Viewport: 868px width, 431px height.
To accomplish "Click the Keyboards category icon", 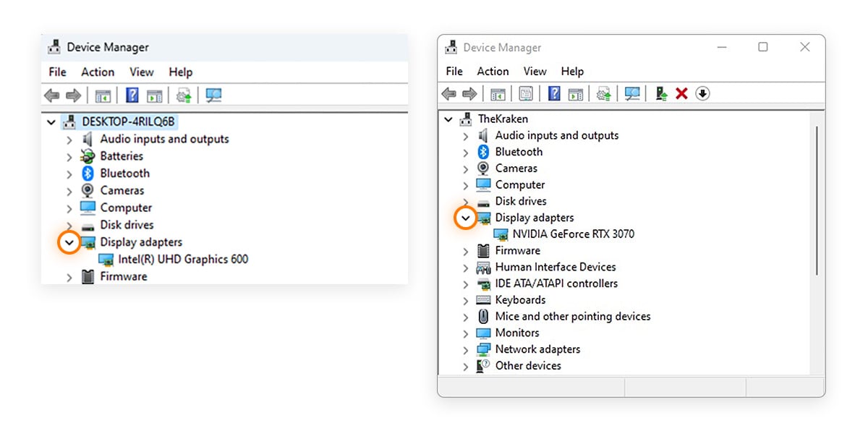I will point(483,299).
